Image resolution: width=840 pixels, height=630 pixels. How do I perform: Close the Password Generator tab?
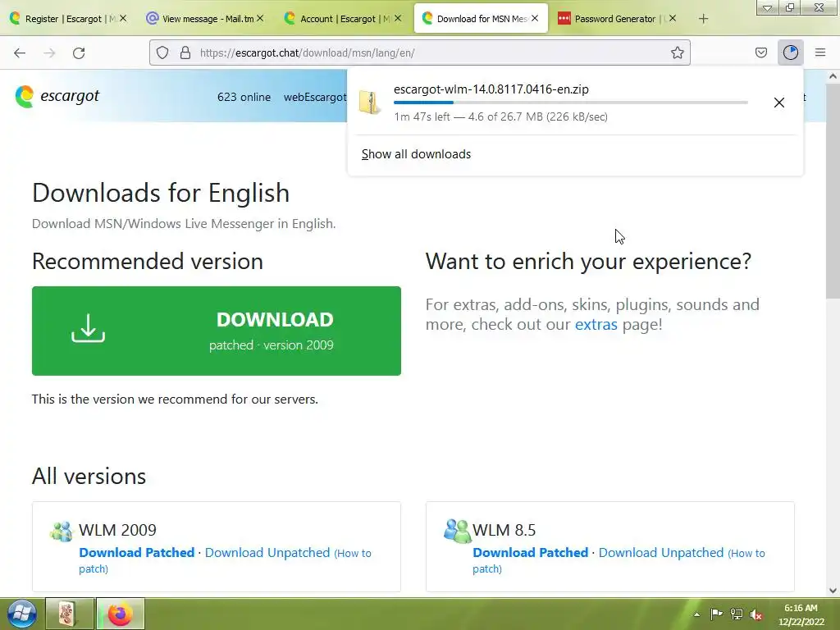[x=673, y=18]
